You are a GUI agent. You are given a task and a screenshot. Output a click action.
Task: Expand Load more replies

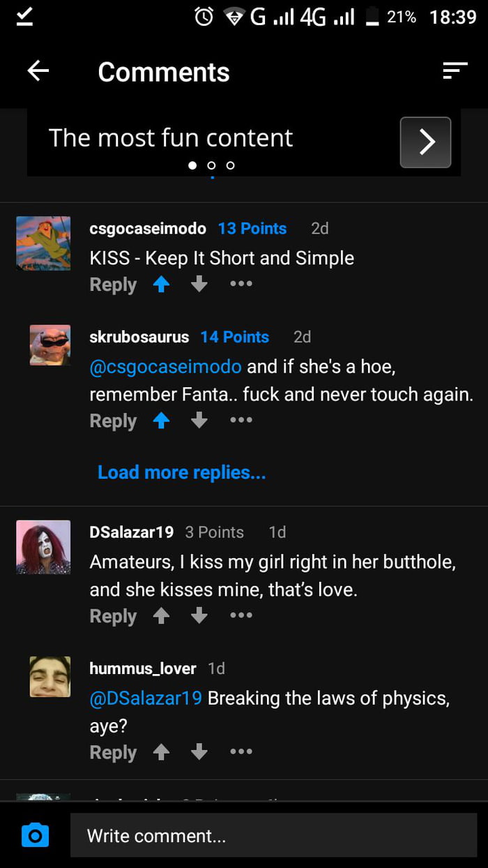181,472
